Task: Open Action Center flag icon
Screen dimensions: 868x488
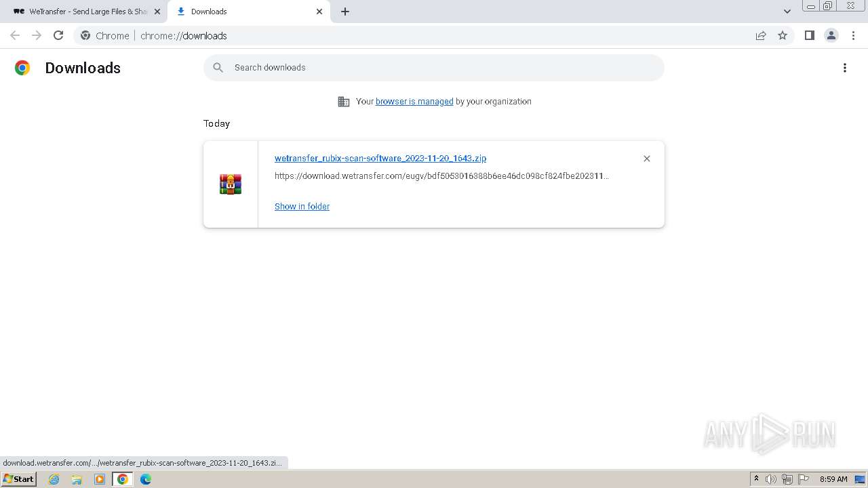Action: (x=804, y=479)
